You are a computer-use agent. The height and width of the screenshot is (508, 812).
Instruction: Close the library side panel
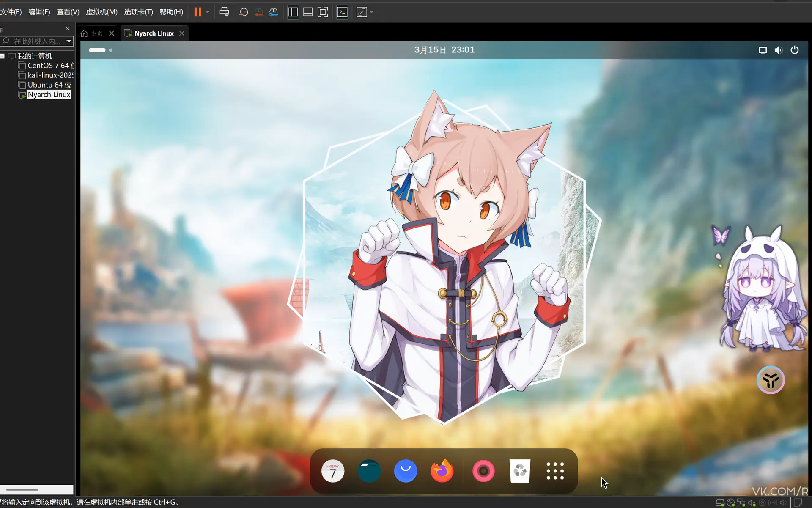(x=68, y=29)
